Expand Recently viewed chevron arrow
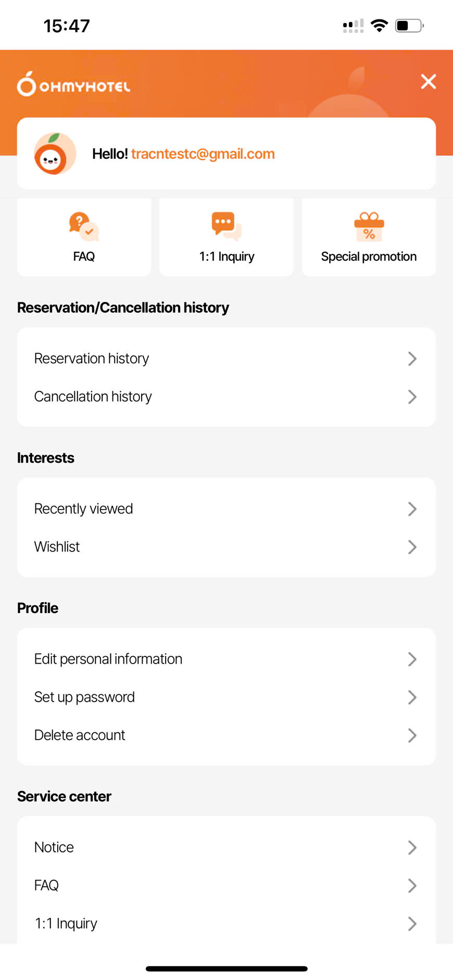 [x=412, y=509]
